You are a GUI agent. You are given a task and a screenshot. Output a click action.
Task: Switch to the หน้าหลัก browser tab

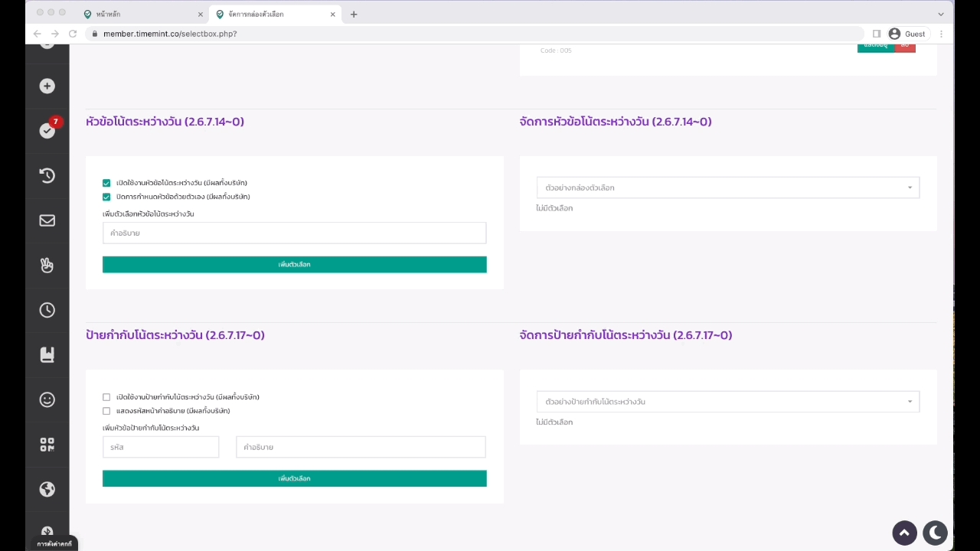(x=142, y=14)
